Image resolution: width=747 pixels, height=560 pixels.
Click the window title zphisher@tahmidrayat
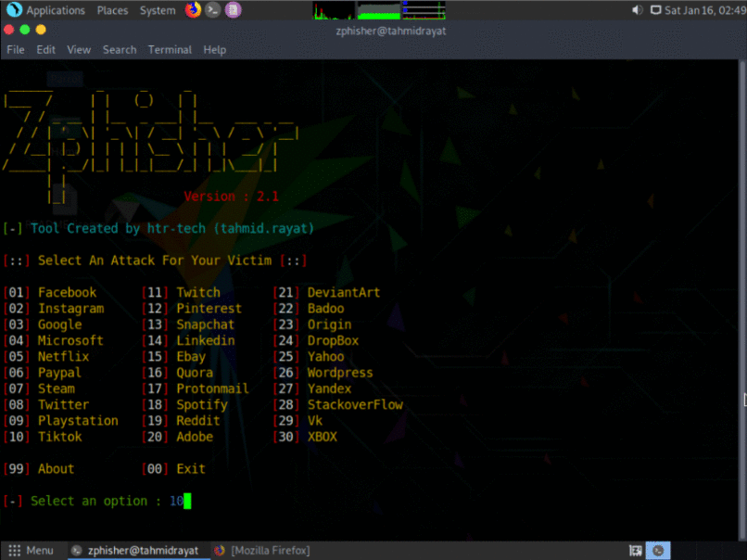(391, 31)
